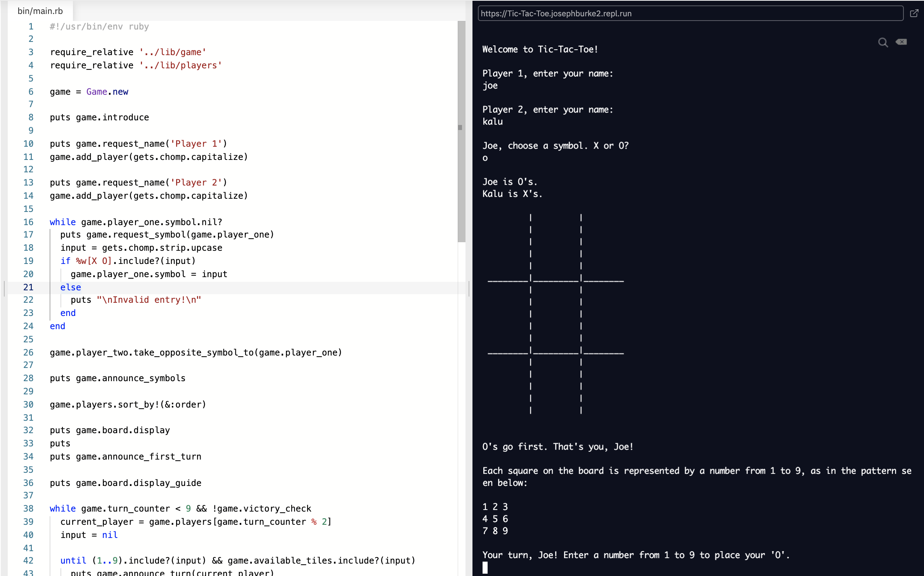Screen dimensions: 924x576
Task: Place cursor on 'else' keyword on line 21
Action: point(71,287)
